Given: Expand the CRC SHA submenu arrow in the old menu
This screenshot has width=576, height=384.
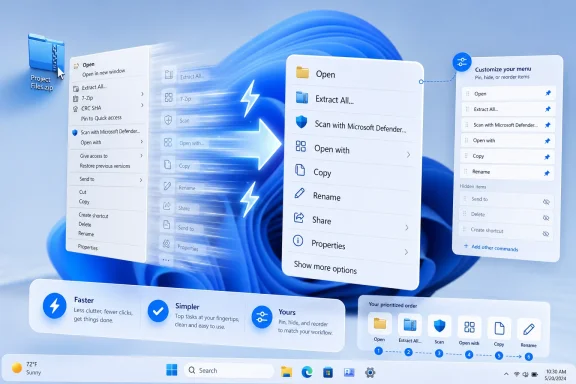Looking at the screenshot, I should [x=142, y=105].
